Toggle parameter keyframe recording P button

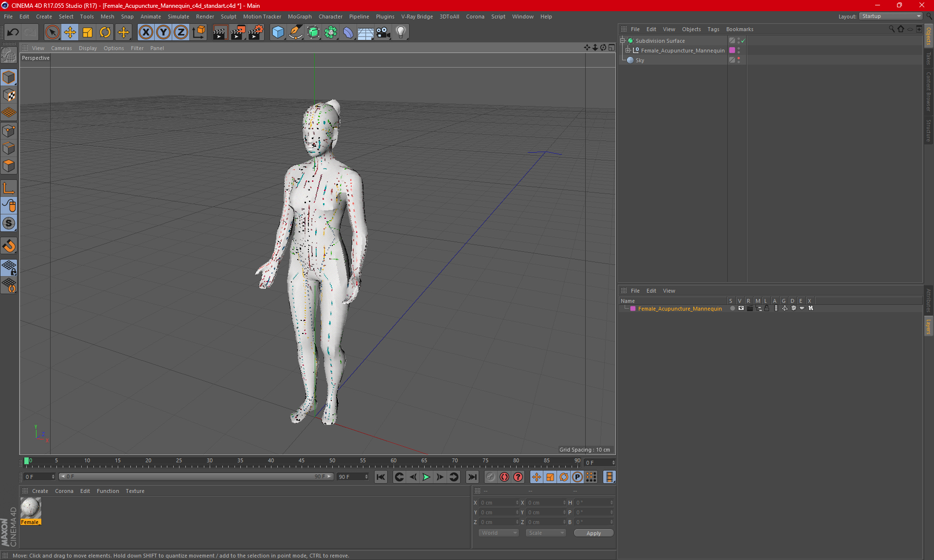pyautogui.click(x=577, y=477)
